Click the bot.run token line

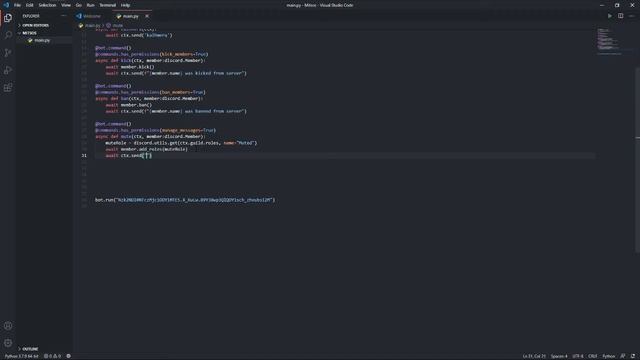click(x=185, y=200)
